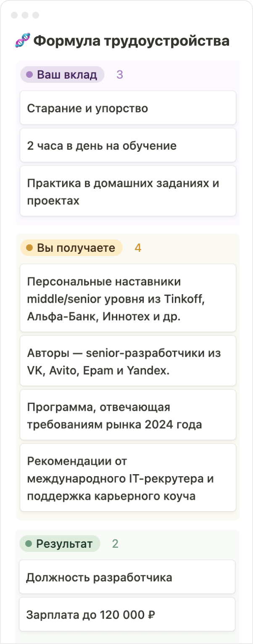Click the orange dot in Вы получаете tag
Image resolution: width=253 pixels, height=644 pixels.
(29, 248)
